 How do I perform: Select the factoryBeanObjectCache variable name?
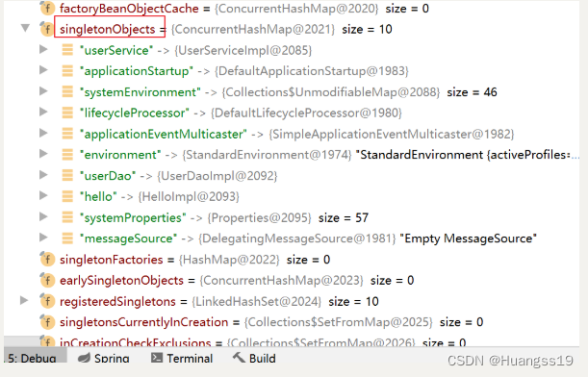click(x=129, y=9)
